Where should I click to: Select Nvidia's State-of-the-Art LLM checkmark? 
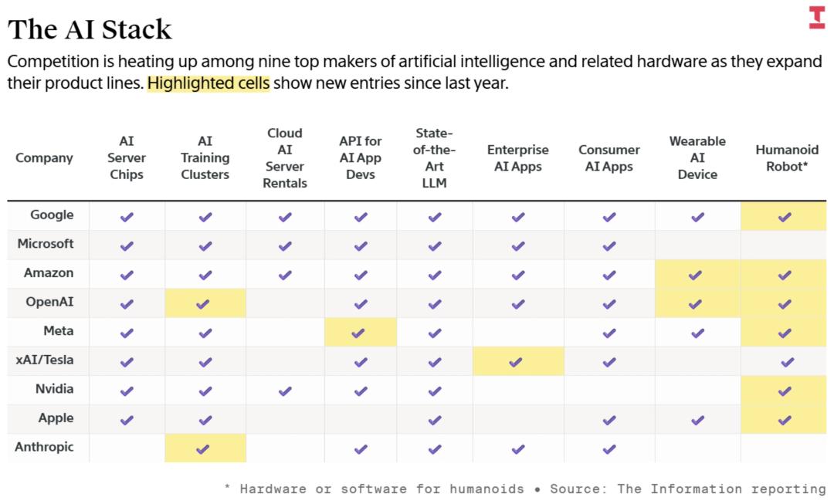pyautogui.click(x=434, y=391)
